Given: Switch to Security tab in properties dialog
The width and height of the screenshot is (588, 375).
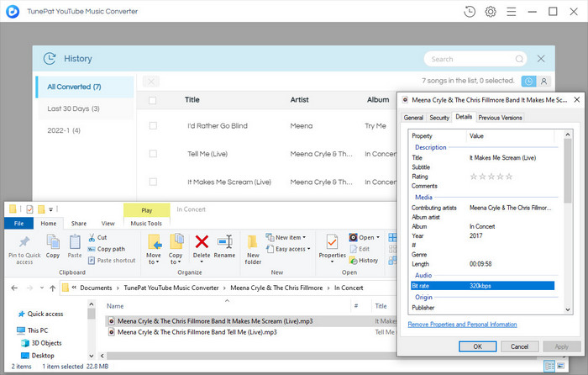Looking at the screenshot, I should coord(439,118).
